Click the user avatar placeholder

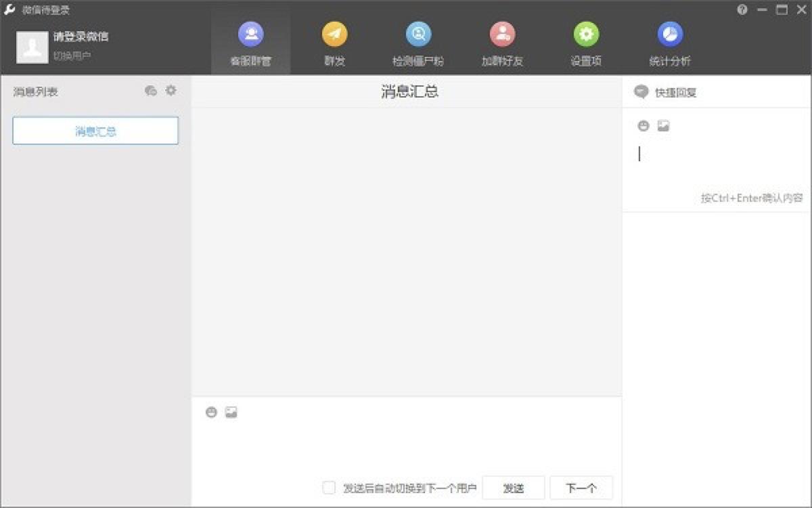(32, 47)
